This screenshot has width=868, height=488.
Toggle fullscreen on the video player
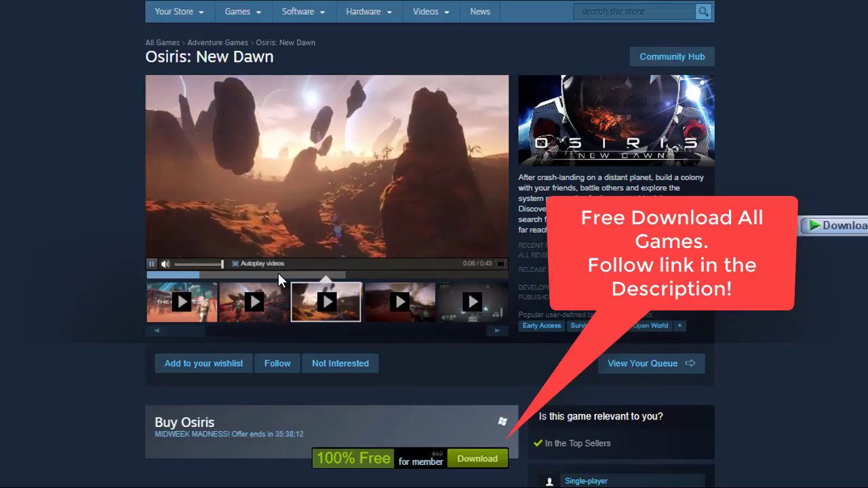pos(500,264)
